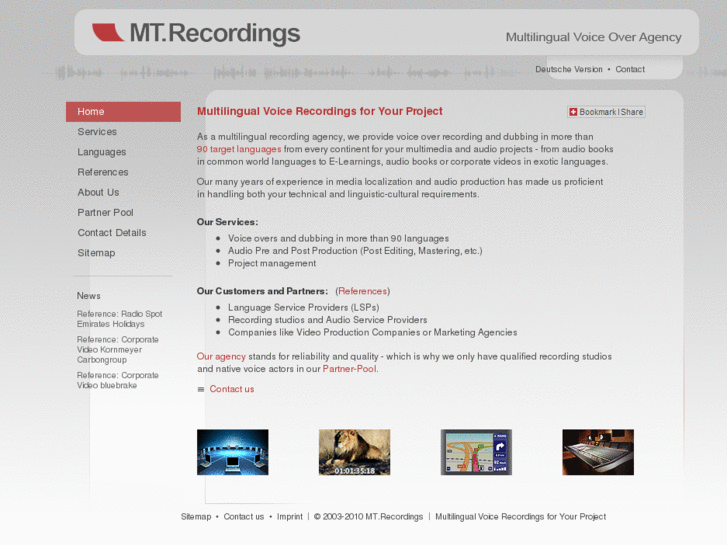Click the Our agency link
Viewport: 727px width, 545px height.
pos(221,357)
